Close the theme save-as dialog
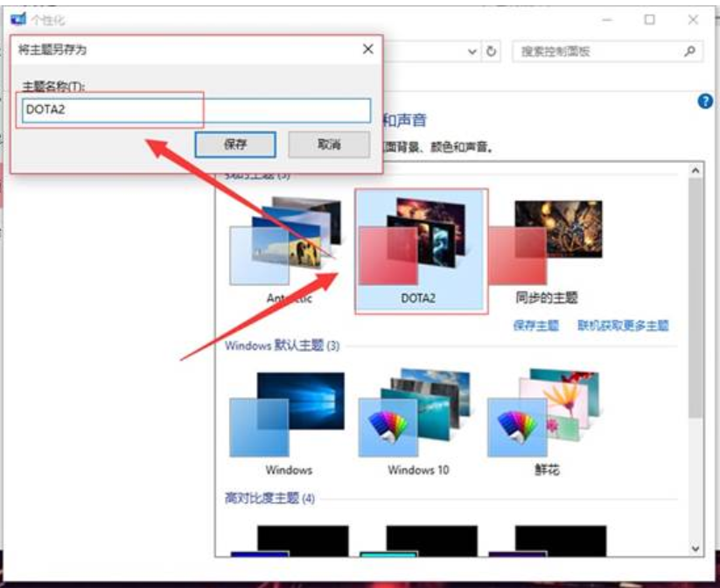The height and width of the screenshot is (588, 720). coord(367,49)
